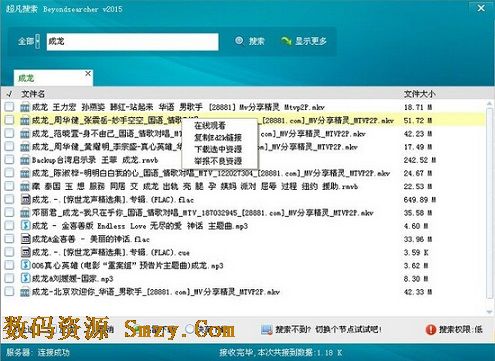Click the 242.52 M file size cell
Image resolution: width=495 pixels, height=361 pixels.
pos(420,160)
